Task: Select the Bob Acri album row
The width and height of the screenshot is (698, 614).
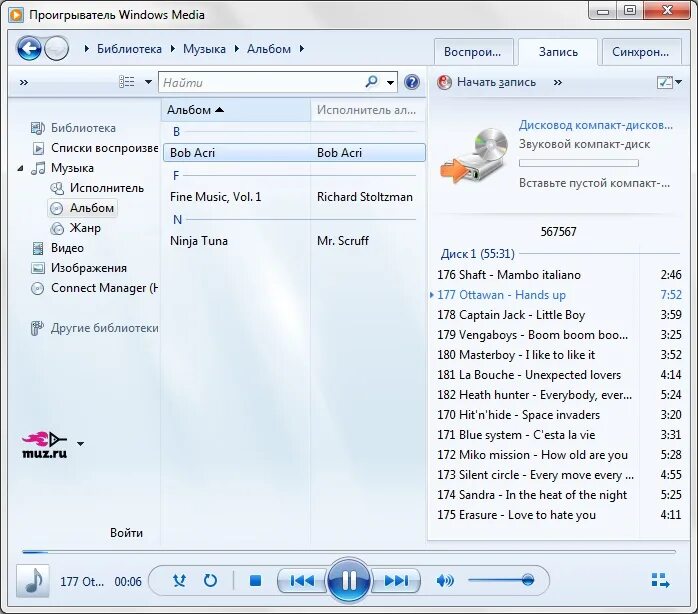Action: (x=294, y=153)
